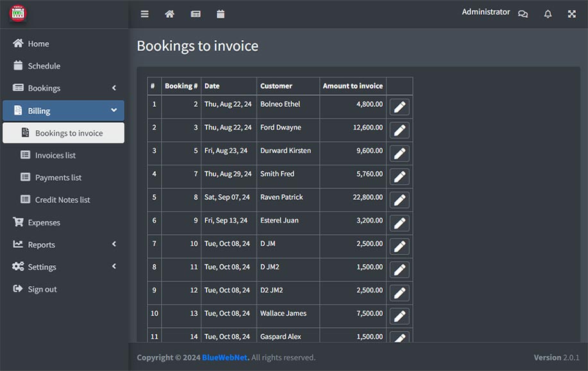Screen dimensions: 588x371
Task: Click customer name Gaspard Alex
Action: (x=280, y=337)
